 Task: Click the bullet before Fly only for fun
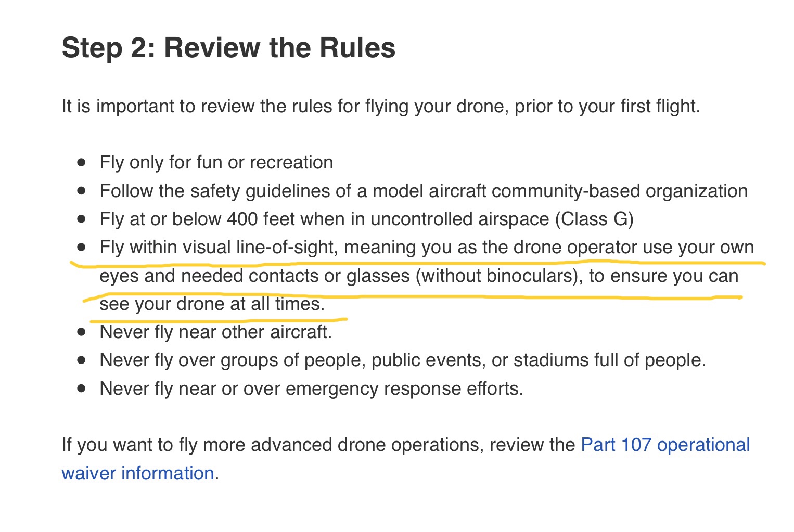coord(81,162)
